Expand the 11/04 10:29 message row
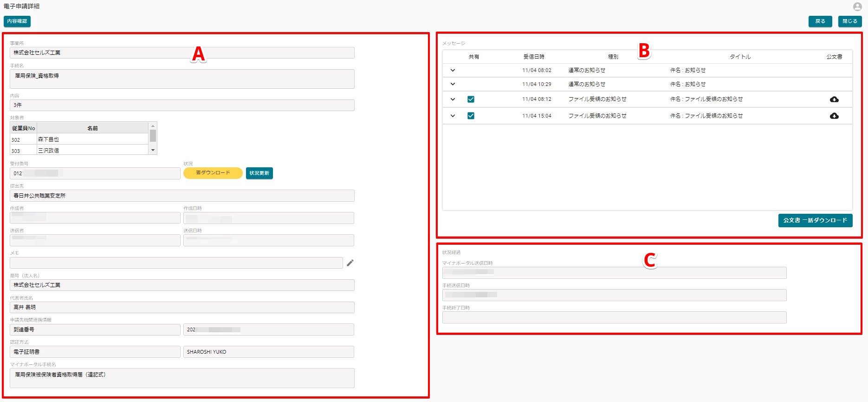The width and height of the screenshot is (868, 402). 453,85
